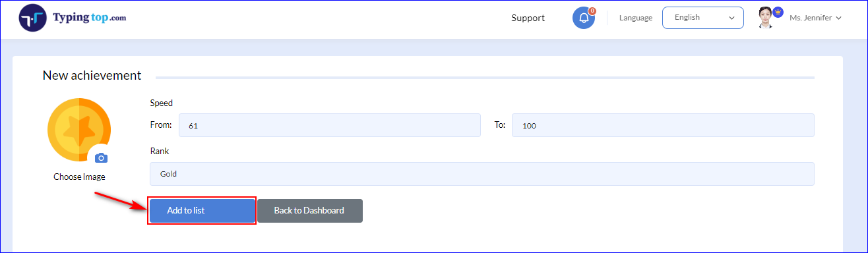Click the Typingtop logo icon
The height and width of the screenshot is (253, 868).
[x=33, y=18]
